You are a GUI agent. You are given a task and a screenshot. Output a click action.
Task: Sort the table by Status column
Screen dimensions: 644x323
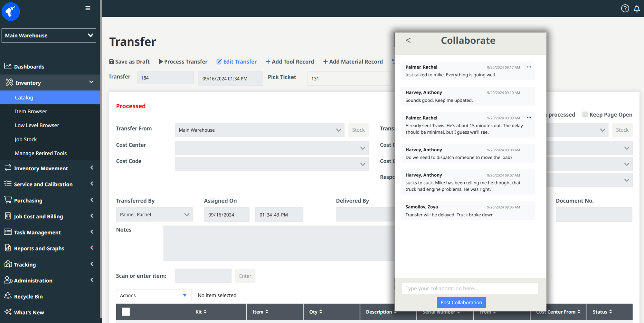click(x=602, y=312)
